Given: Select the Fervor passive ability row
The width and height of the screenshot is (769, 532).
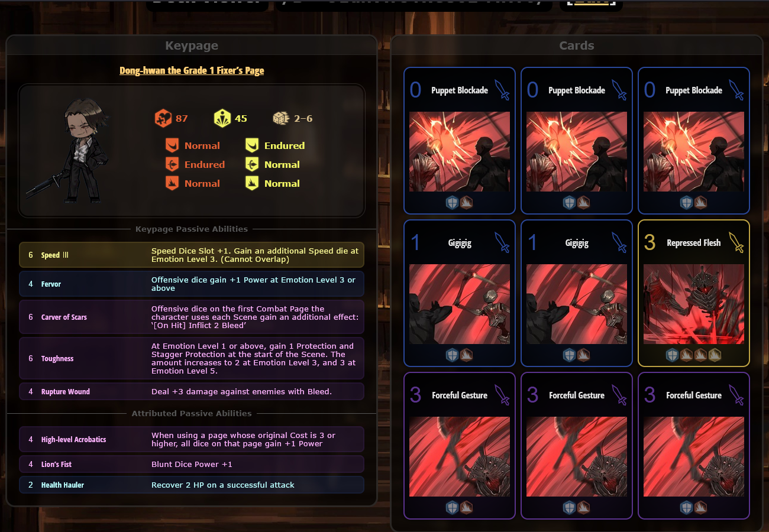Looking at the screenshot, I should tap(192, 284).
